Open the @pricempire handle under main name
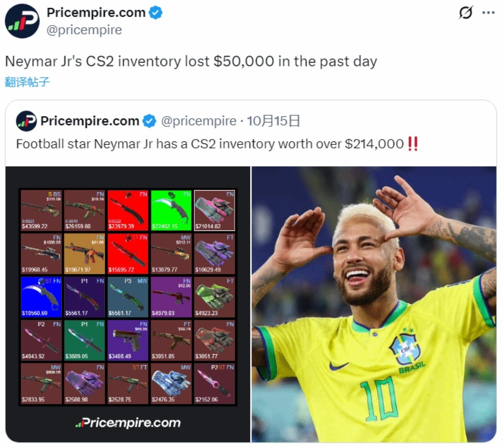The width and height of the screenshot is (504, 447). tap(84, 30)
